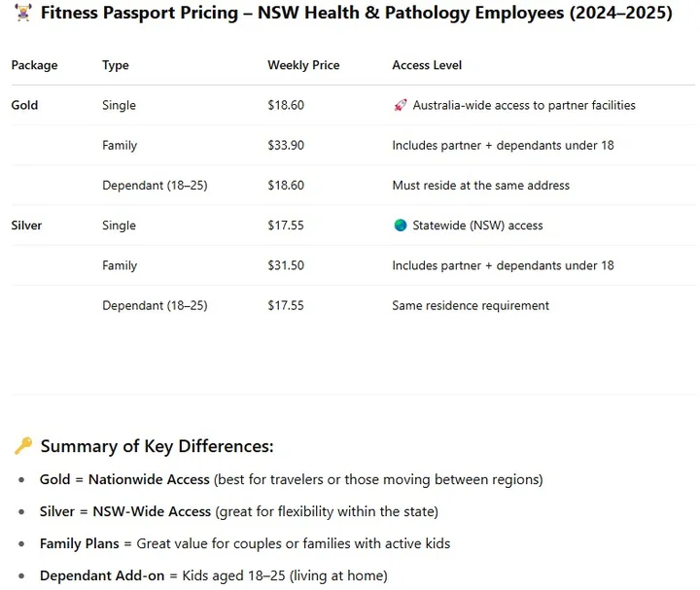The width and height of the screenshot is (700, 590).
Task: Click the $33.90 Gold Family price
Action: [286, 146]
